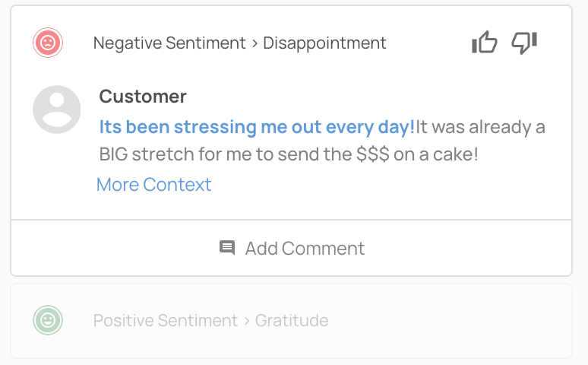Open the More Context link
Viewport: 588px width, 365px height.
(x=153, y=185)
